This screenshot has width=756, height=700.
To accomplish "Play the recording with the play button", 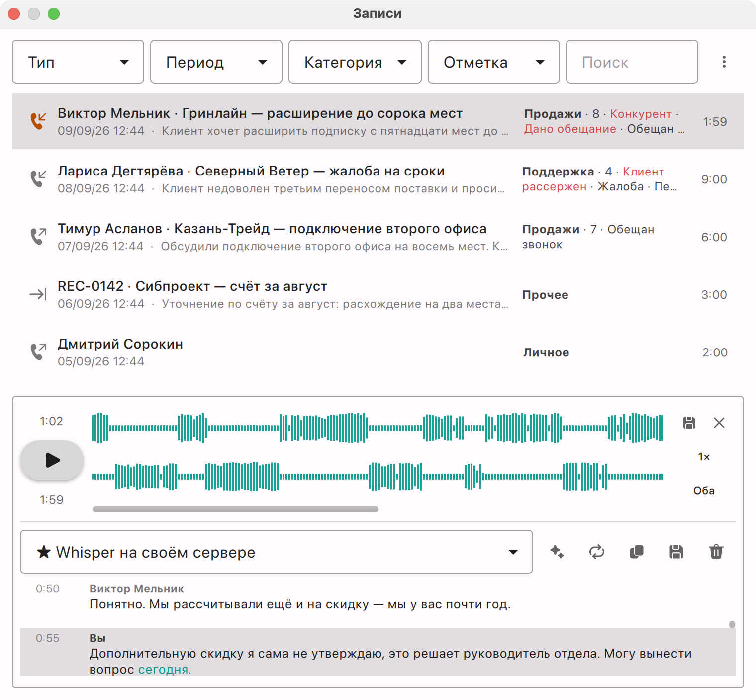I will click(52, 460).
